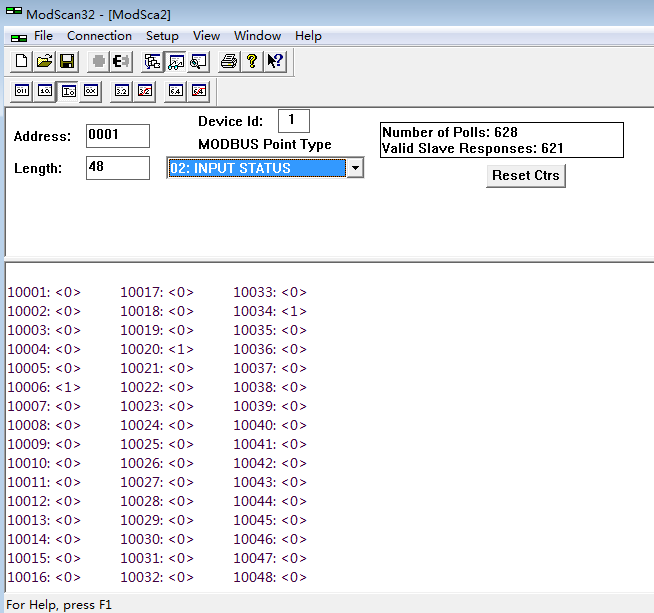
Task: Expand the MODBUS Point Type dropdown arrow
Action: [355, 168]
